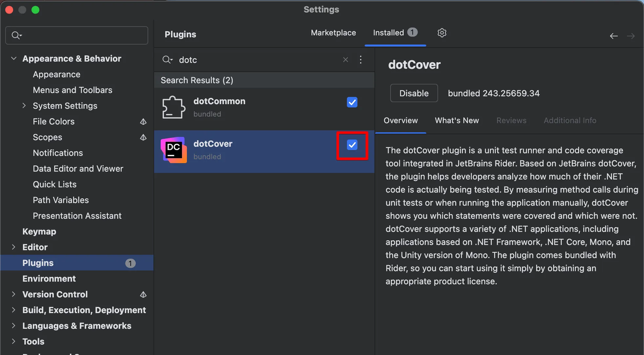The height and width of the screenshot is (355, 644).
Task: Expand the Tools settings section
Action: tap(14, 342)
